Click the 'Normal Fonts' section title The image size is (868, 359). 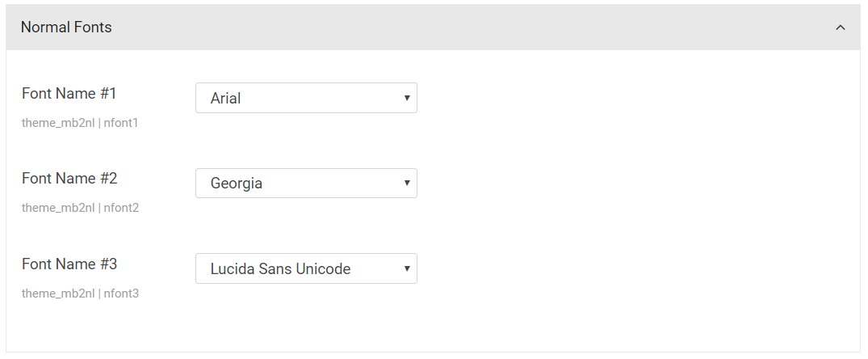(66, 27)
